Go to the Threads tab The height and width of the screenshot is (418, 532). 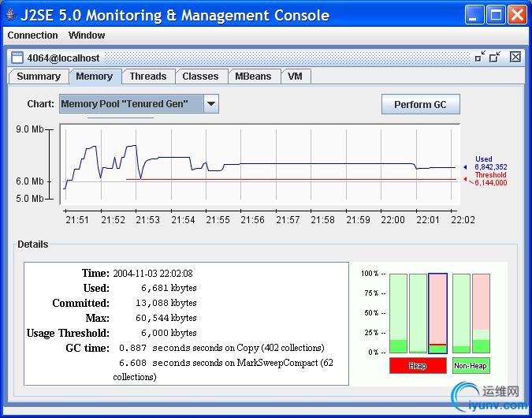148,77
